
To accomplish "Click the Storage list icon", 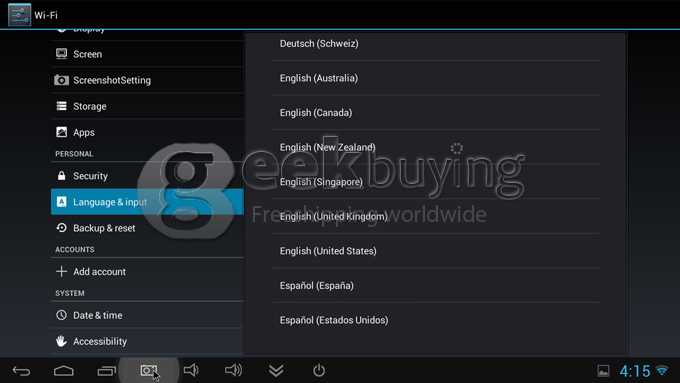I will click(62, 106).
